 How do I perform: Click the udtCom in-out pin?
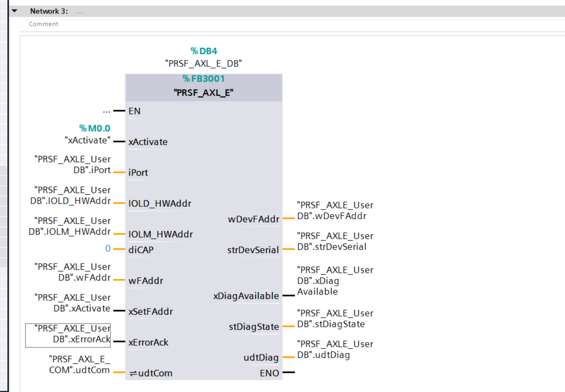click(x=151, y=373)
